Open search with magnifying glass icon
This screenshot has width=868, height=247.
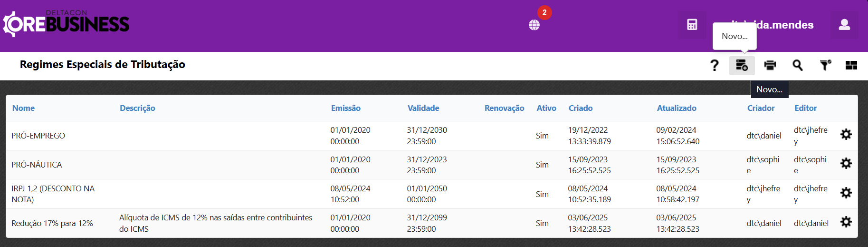(x=797, y=65)
